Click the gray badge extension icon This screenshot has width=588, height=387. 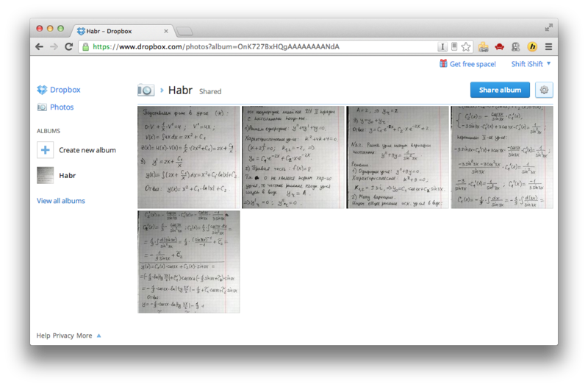[x=516, y=46]
